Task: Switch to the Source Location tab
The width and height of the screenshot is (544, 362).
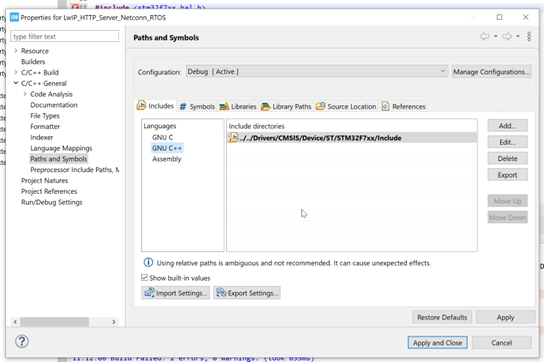Action: [346, 107]
